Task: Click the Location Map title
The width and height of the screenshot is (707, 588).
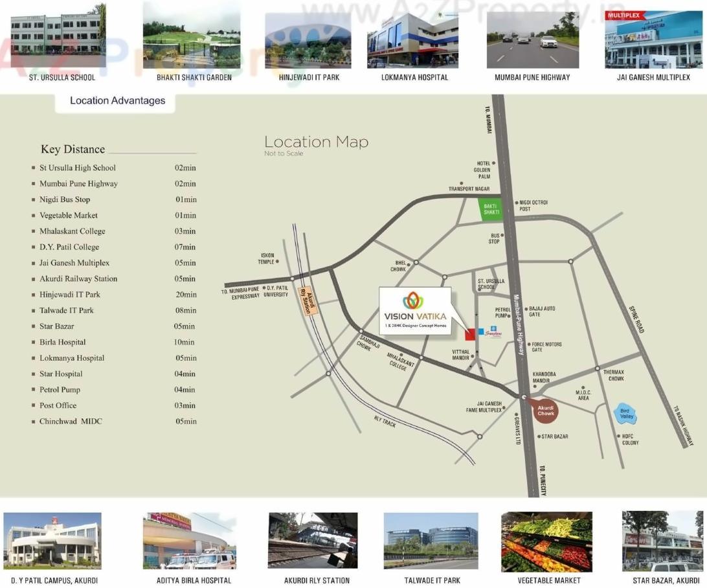Action: (315, 142)
